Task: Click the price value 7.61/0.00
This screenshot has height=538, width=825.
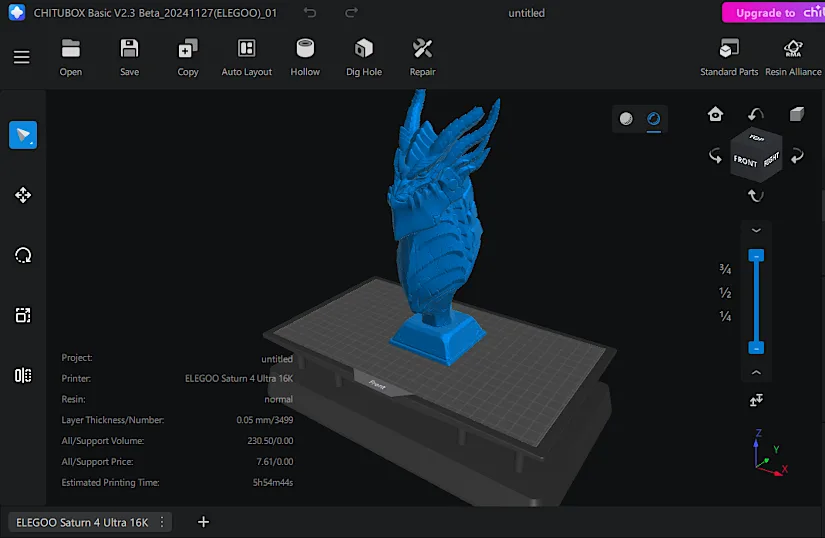Action: (x=275, y=462)
